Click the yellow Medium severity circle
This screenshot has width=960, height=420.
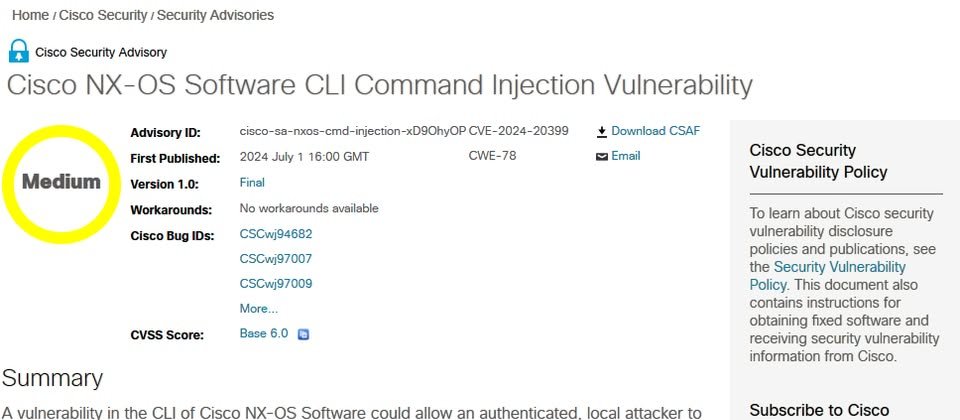61,182
